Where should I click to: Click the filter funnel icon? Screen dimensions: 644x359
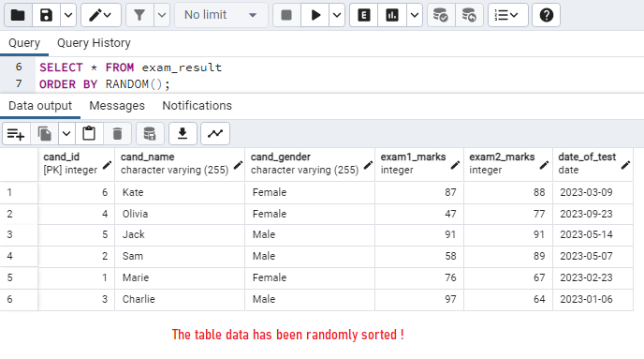[x=139, y=15]
